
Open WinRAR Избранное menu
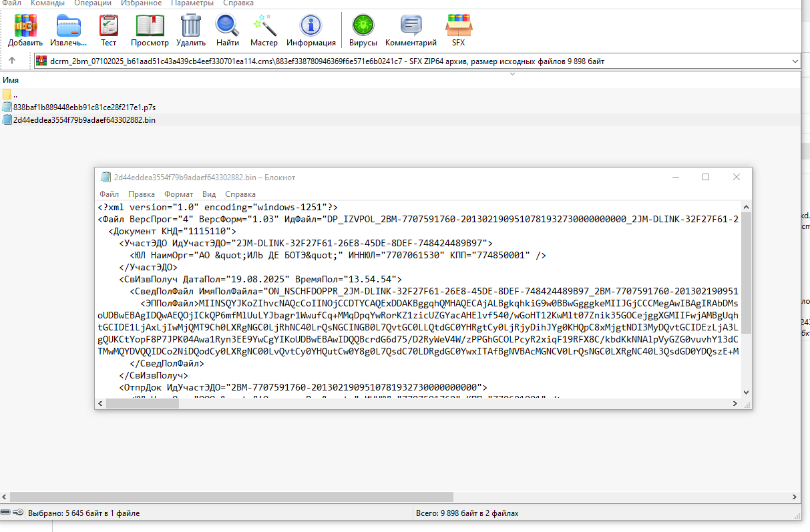[x=142, y=3]
